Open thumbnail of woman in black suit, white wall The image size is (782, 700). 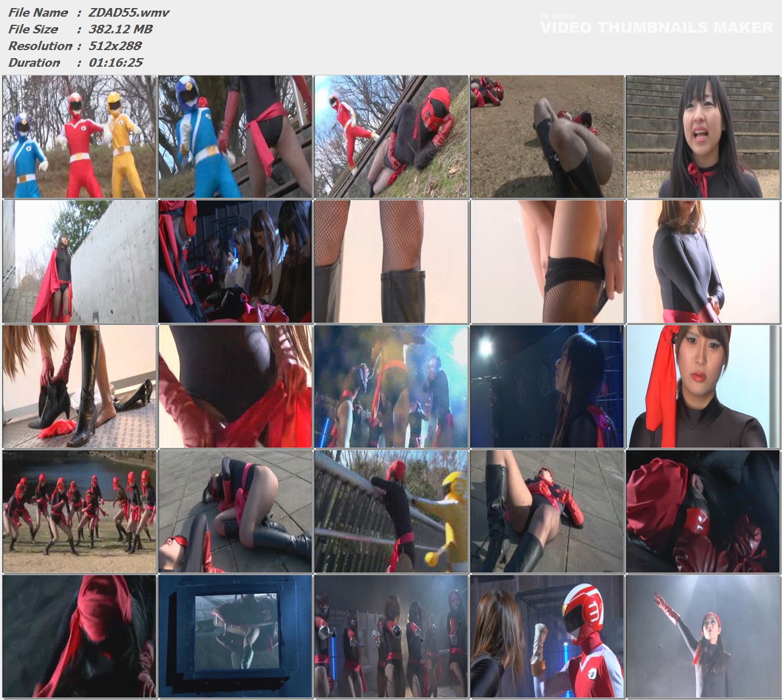coord(703,262)
